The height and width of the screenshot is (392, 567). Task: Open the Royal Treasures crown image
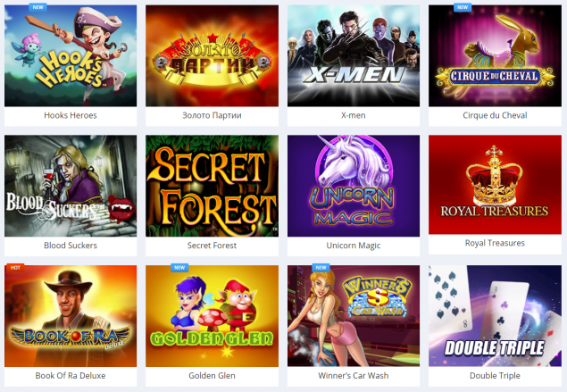click(495, 185)
